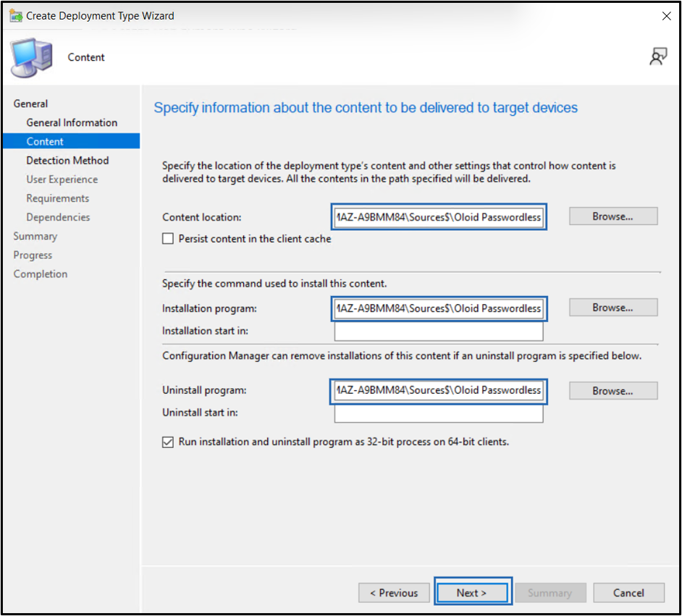Screen dimensions: 682x616
Task: Uncheck Run installation as 32-bit process checkbox
Action: [x=168, y=442]
